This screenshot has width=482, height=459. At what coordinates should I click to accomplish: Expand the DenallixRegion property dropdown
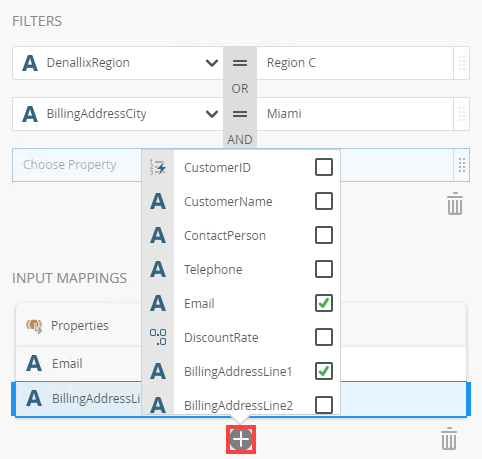point(212,63)
